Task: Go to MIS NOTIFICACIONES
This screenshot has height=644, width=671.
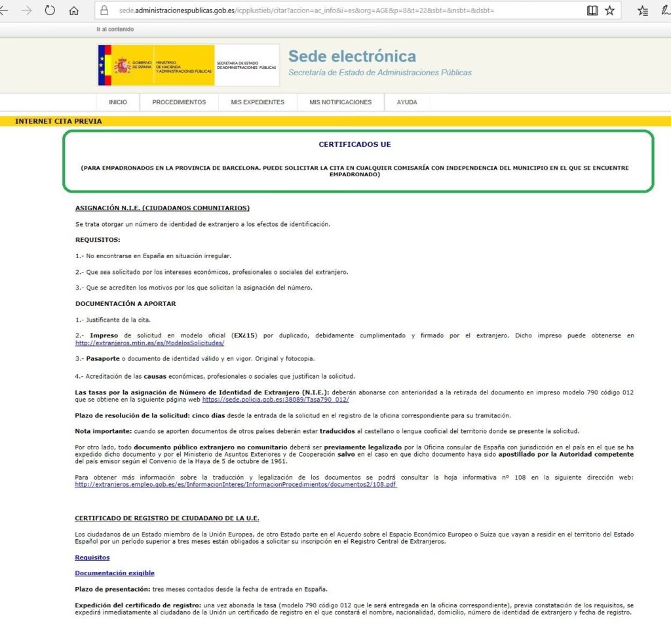Action: tap(340, 102)
